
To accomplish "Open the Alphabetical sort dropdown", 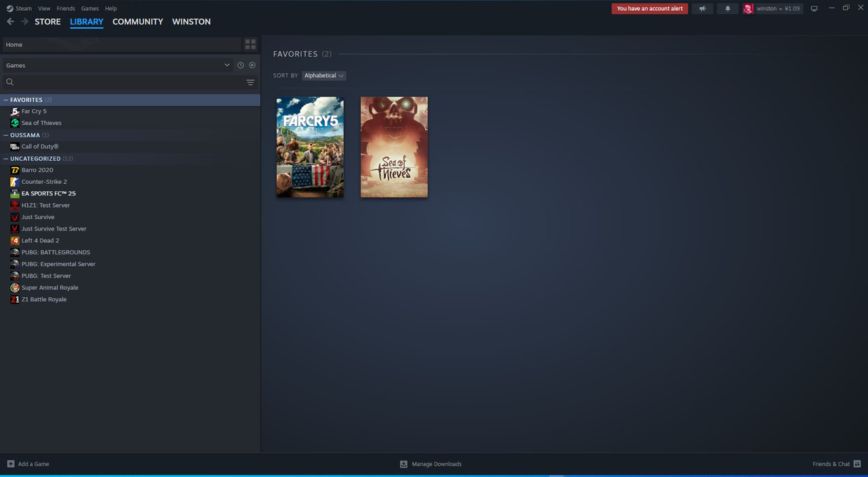I will click(x=323, y=75).
